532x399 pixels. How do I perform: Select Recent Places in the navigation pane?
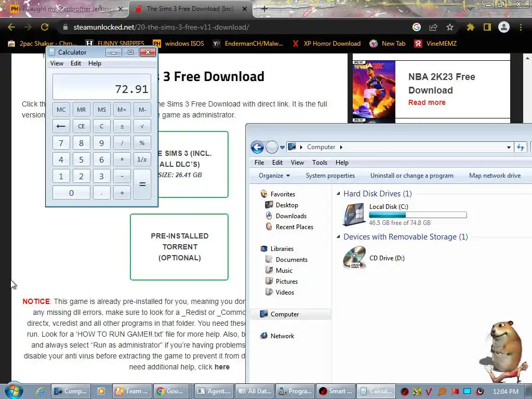click(x=295, y=227)
